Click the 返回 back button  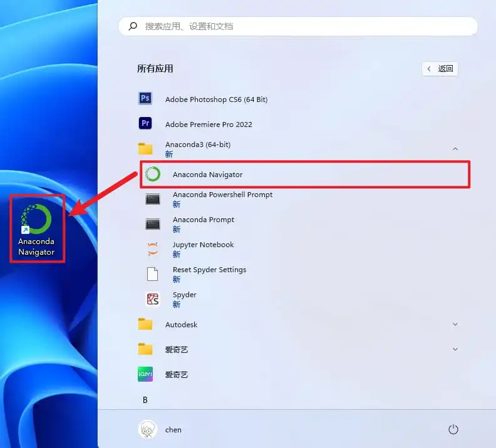pos(440,69)
